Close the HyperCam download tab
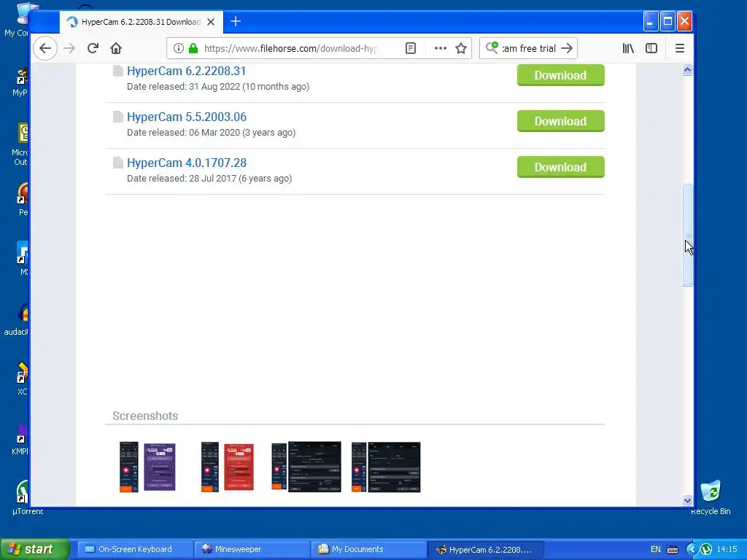Image resolution: width=747 pixels, height=560 pixels. click(x=211, y=22)
